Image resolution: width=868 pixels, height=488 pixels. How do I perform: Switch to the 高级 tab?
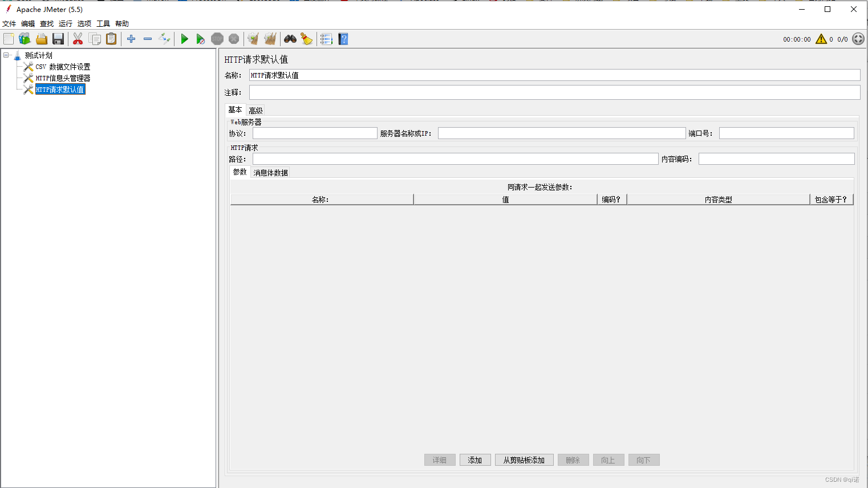coord(255,111)
